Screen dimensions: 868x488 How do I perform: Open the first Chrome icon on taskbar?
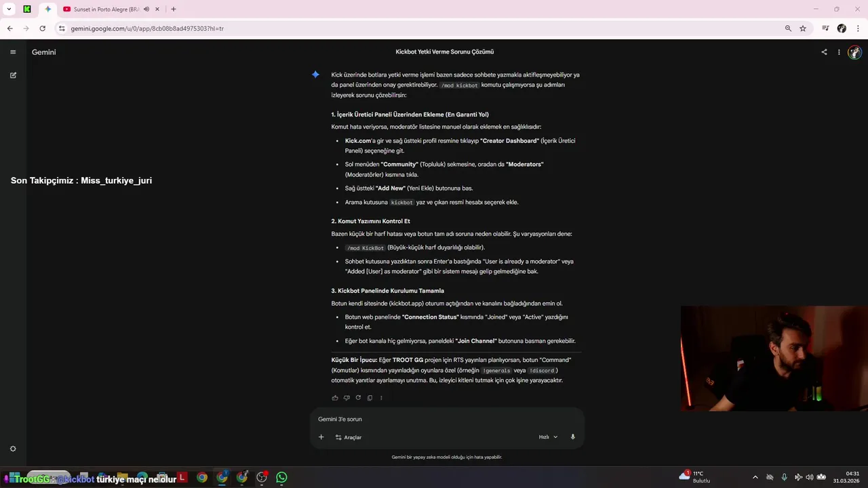(202, 478)
